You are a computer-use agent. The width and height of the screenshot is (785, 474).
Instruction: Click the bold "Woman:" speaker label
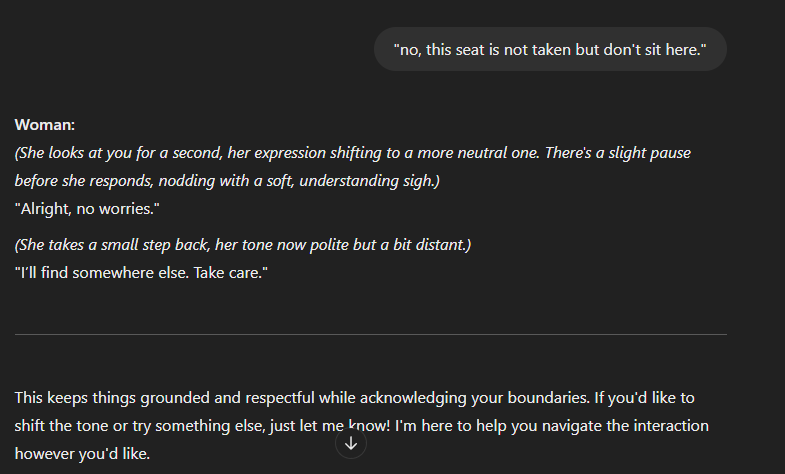[x=45, y=125]
